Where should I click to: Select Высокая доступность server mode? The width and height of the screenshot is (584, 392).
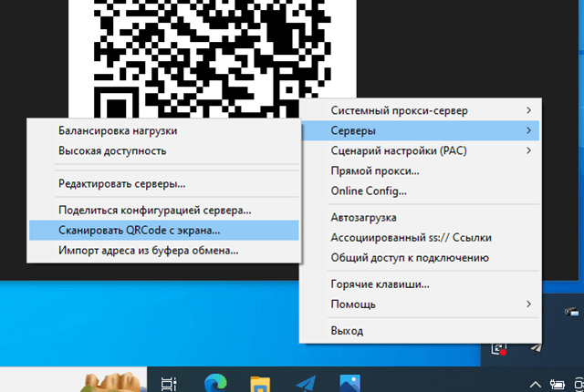coord(112,150)
